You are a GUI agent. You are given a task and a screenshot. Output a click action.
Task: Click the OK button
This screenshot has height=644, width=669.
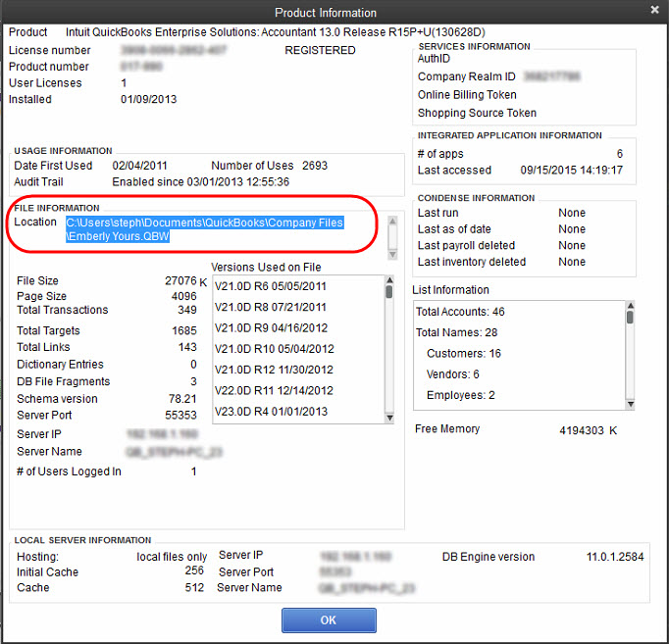coord(329,619)
